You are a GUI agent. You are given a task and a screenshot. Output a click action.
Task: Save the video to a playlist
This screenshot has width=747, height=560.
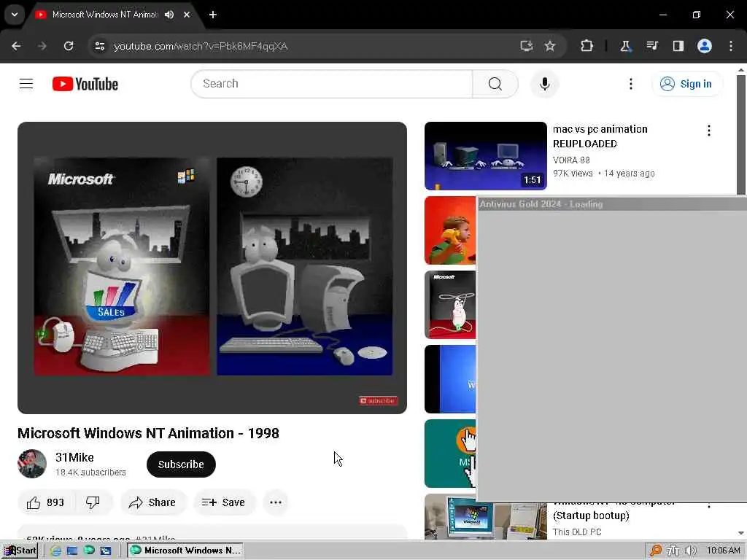pyautogui.click(x=223, y=502)
